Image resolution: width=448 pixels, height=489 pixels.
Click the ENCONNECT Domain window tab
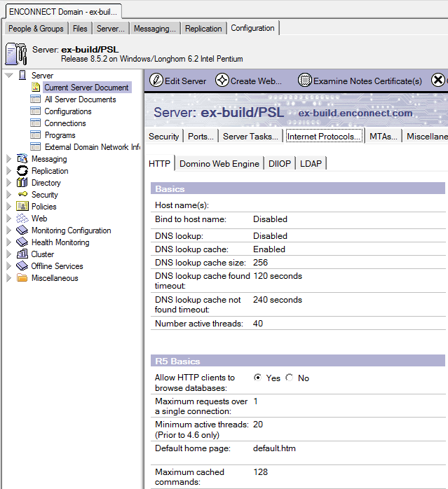pos(63,12)
